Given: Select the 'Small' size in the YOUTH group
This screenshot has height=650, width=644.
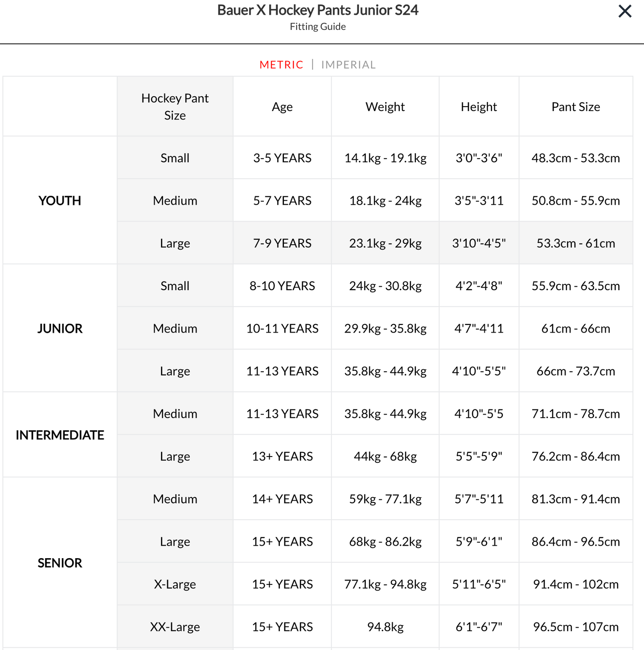Looking at the screenshot, I should point(175,158).
